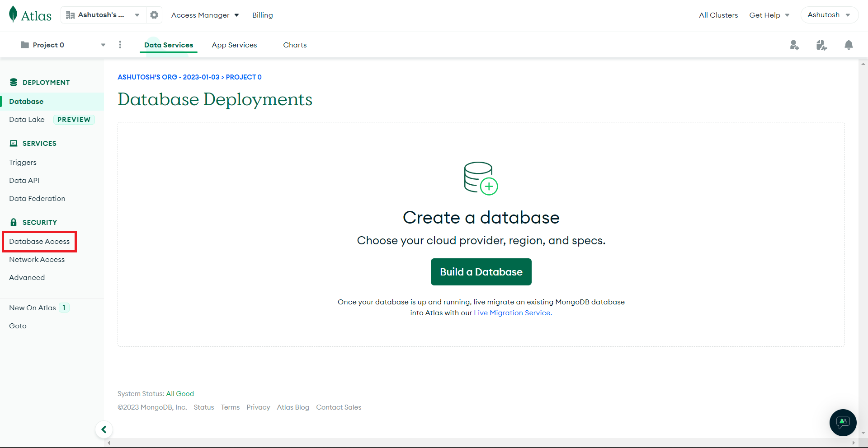The height and width of the screenshot is (448, 868).
Task: Open the project vertical ellipsis menu
Action: click(120, 45)
